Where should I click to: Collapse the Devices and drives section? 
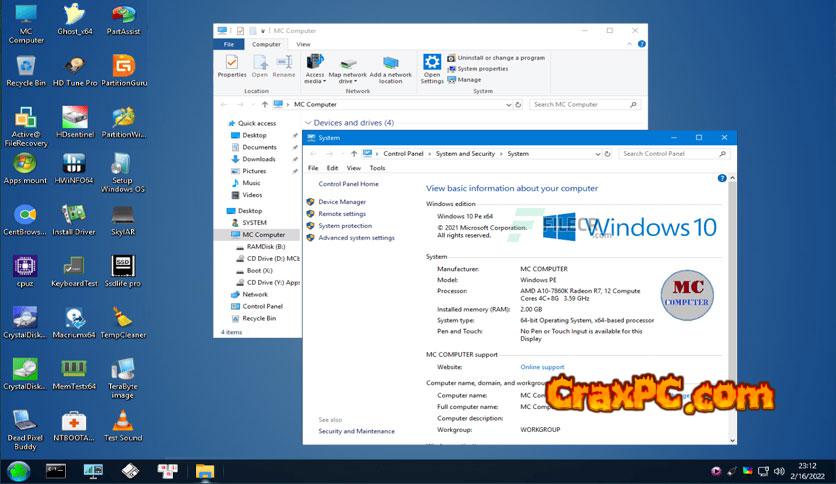pos(310,123)
